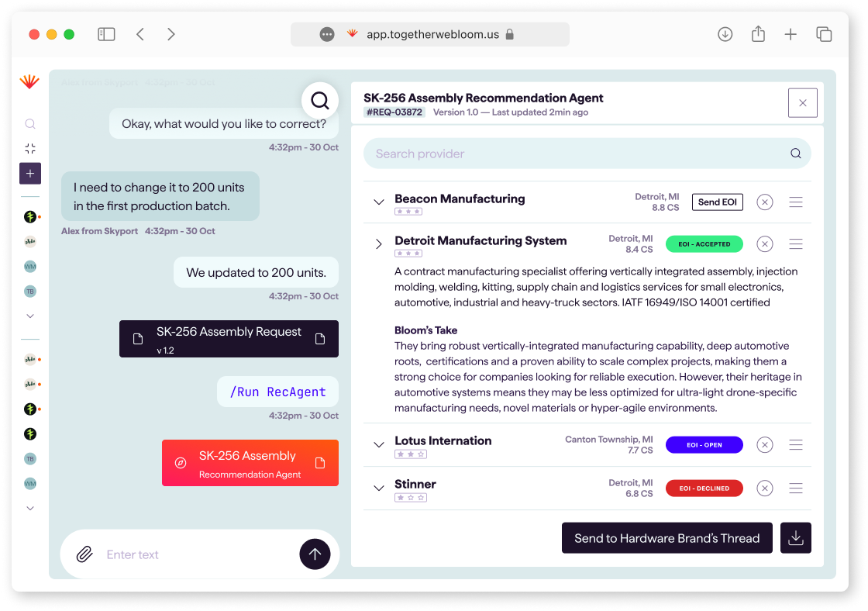
Task: Expand the Lotus Internation provider entry
Action: [378, 444]
